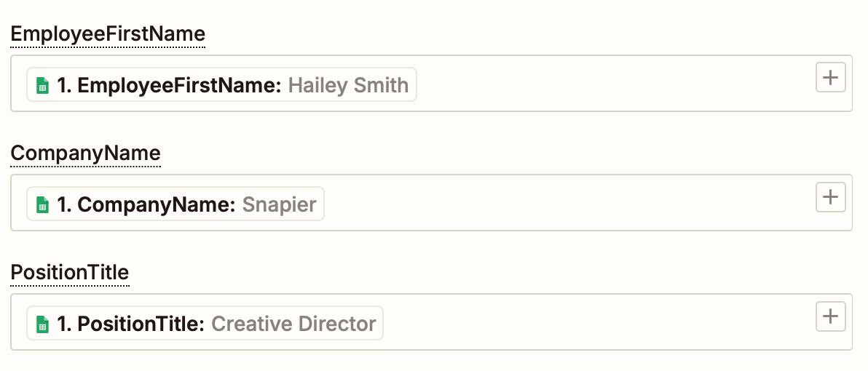This screenshot has height=371, width=868.
Task: Select the mapped CompanyName Snapier pill
Action: coord(175,204)
